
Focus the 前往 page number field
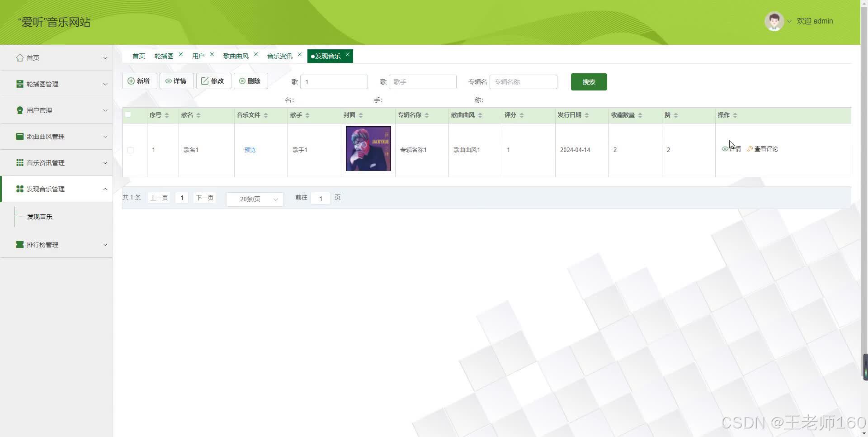point(321,199)
